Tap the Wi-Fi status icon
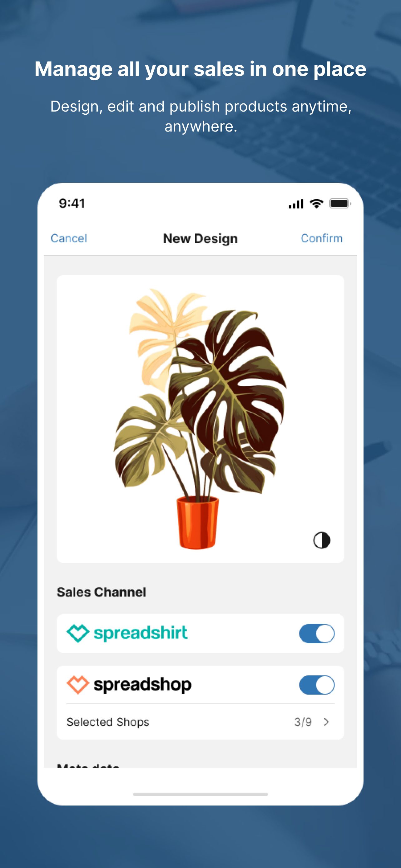 tap(316, 203)
